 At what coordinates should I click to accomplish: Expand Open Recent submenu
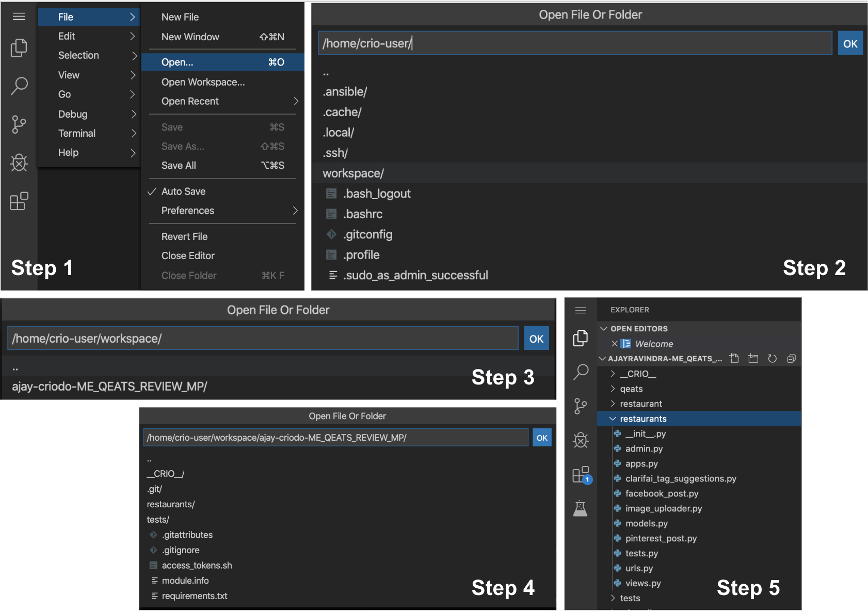[x=222, y=101]
